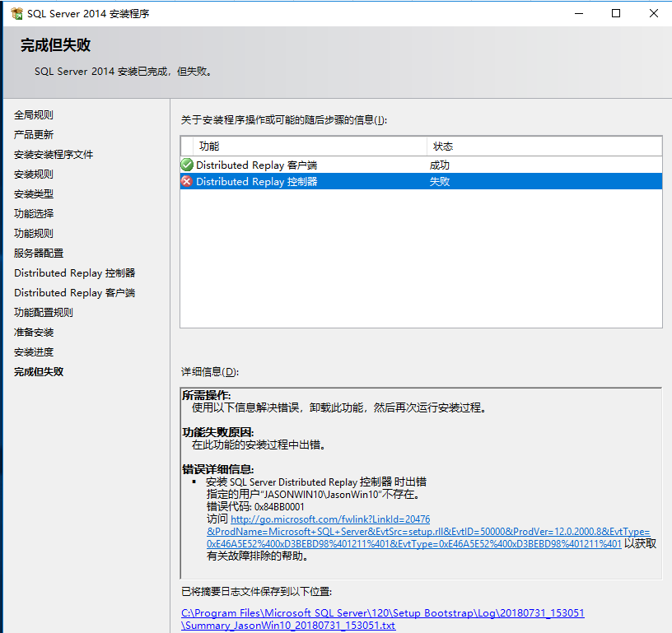The width and height of the screenshot is (672, 633).
Task: Select 服务器配置 step in the sidebar
Action: click(x=39, y=253)
